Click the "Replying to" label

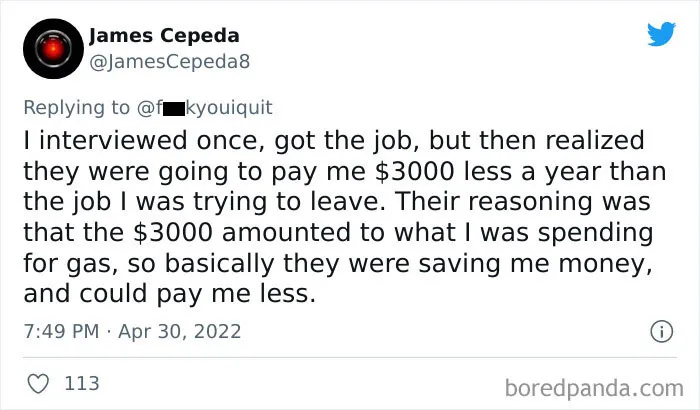coord(76,108)
